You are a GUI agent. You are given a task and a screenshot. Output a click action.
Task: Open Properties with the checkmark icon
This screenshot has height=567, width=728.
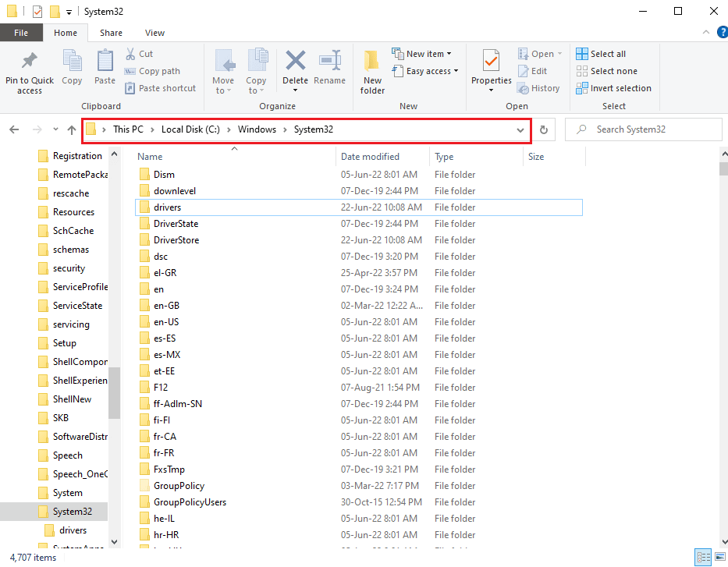[492, 61]
